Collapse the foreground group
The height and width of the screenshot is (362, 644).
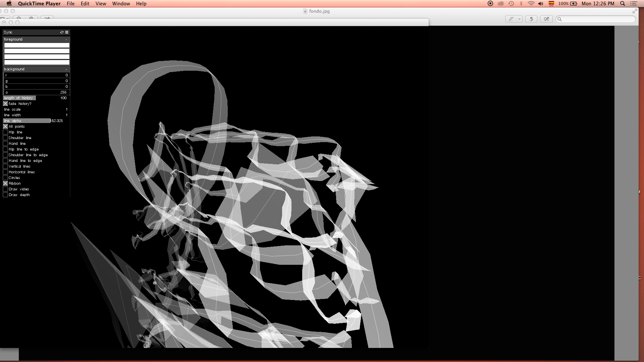66,39
